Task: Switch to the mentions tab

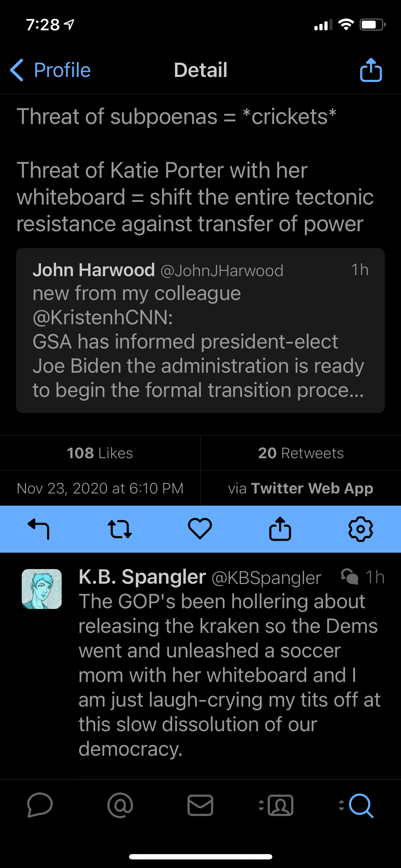Action: [120, 805]
